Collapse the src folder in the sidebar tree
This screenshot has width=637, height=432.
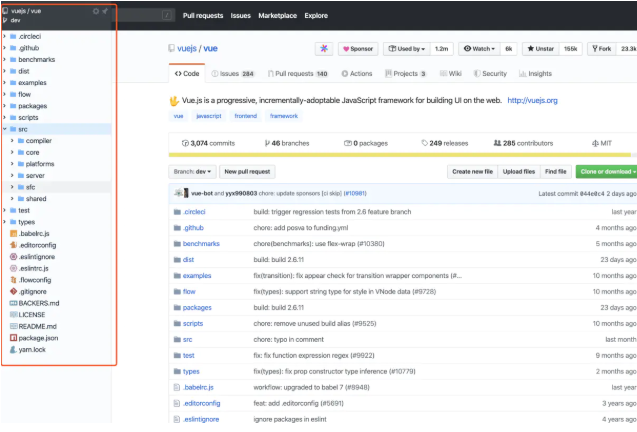coord(4,129)
